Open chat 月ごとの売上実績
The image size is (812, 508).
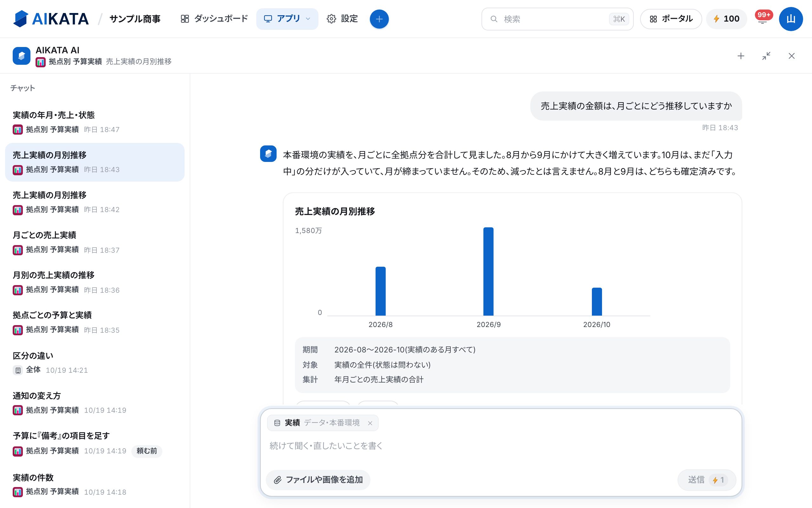(x=95, y=242)
